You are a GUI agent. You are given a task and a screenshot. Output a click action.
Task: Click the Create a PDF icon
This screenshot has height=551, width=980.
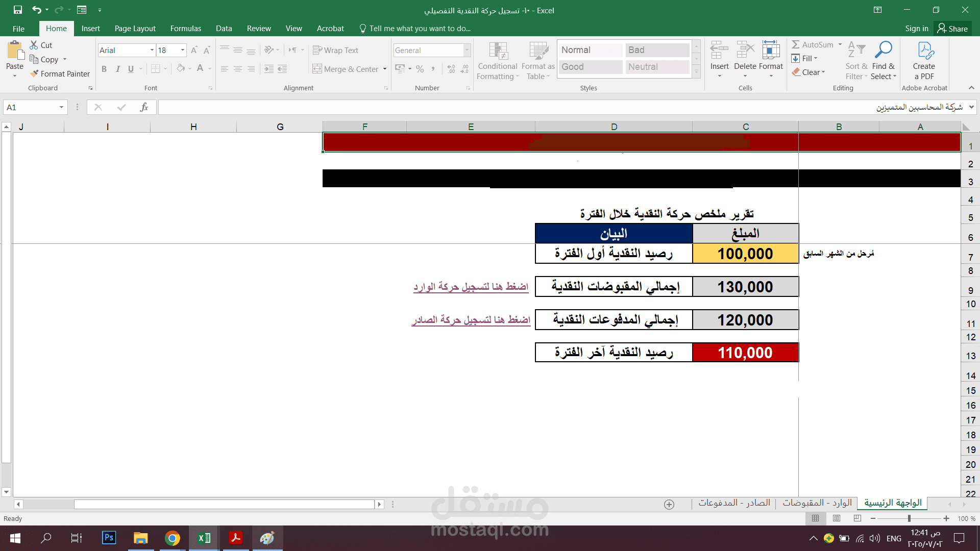point(925,51)
